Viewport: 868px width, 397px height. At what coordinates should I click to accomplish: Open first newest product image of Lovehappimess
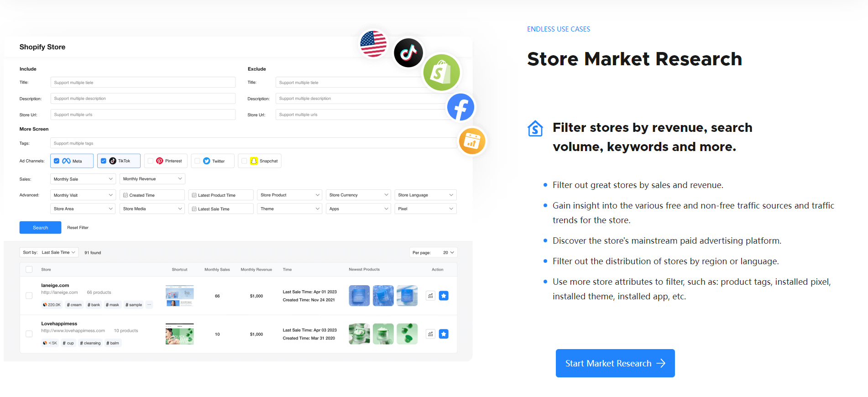pos(359,334)
